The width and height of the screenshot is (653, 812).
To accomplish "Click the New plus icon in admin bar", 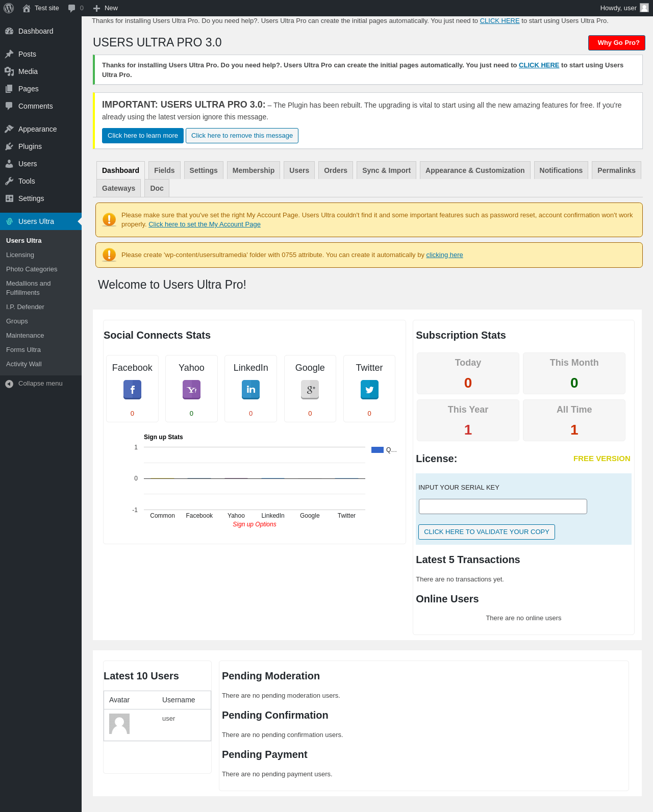I will 96,8.
